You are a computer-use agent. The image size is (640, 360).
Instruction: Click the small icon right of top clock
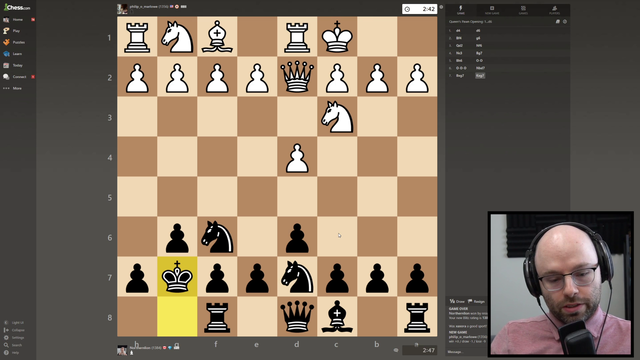441,7
